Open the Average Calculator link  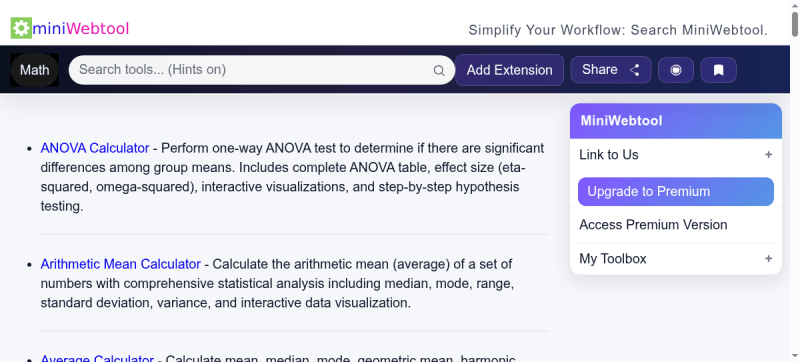(x=97, y=358)
